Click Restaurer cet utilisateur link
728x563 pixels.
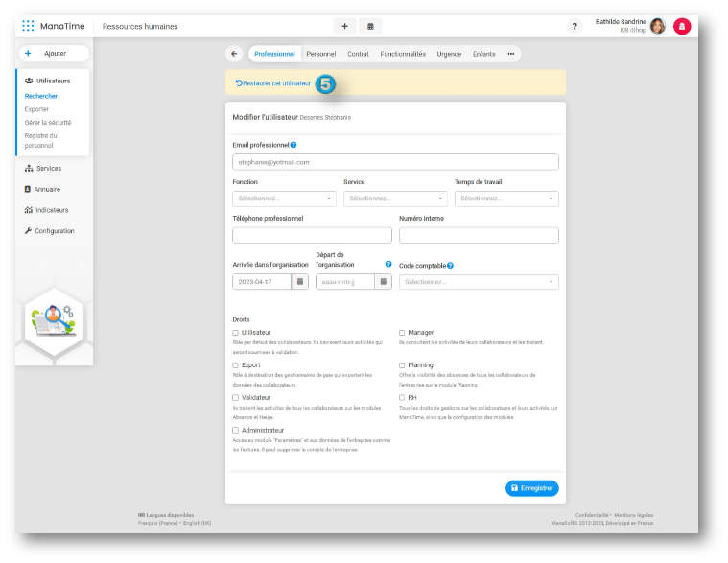pos(273,83)
